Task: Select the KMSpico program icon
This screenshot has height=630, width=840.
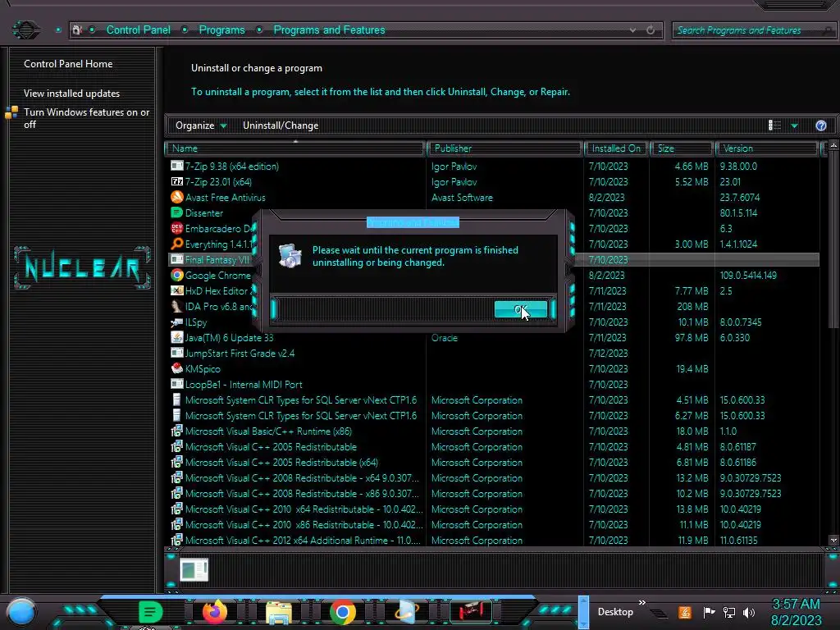Action: (x=177, y=368)
